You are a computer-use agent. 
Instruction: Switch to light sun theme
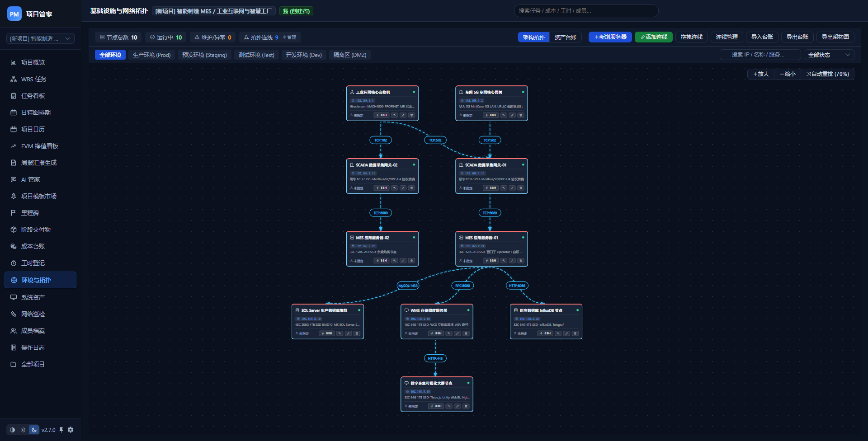[x=23, y=430]
